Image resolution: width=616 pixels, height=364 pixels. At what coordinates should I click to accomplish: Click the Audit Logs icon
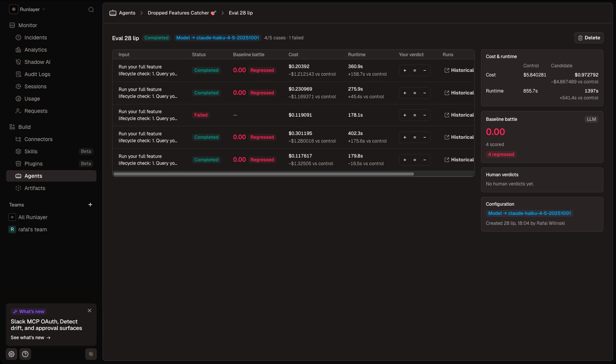tap(18, 74)
